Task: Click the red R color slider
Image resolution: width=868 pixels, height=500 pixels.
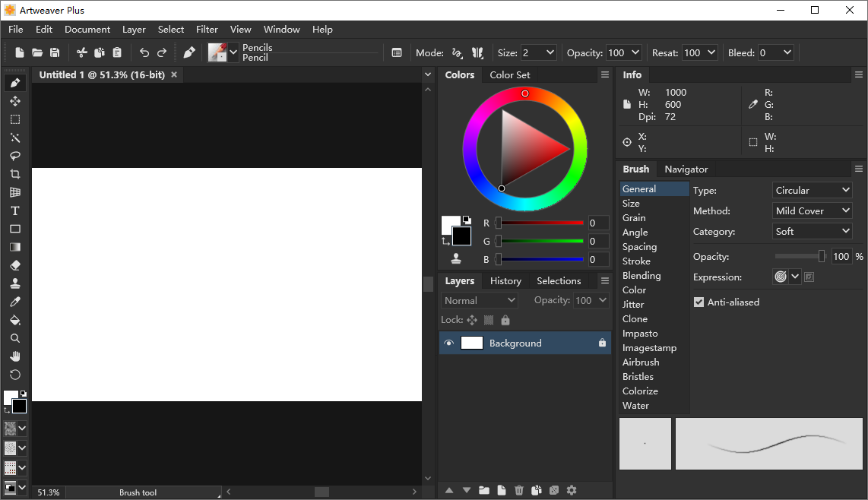Action: [540, 223]
